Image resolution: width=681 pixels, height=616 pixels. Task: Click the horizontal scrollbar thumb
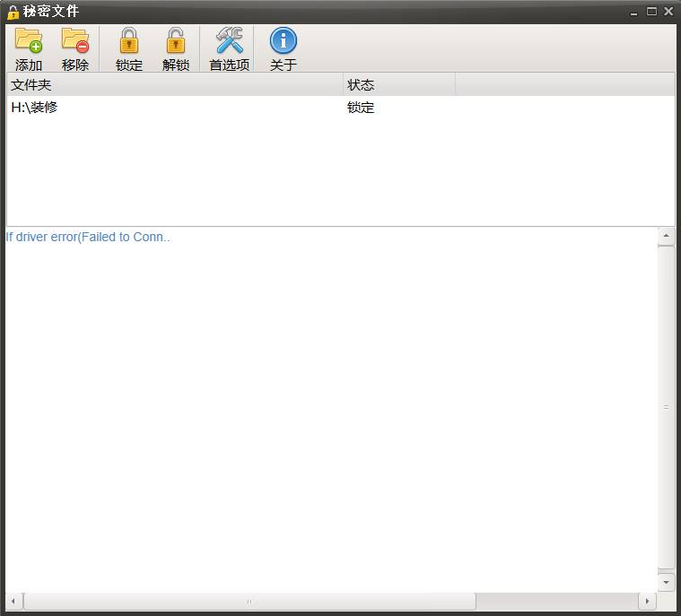[x=249, y=601]
